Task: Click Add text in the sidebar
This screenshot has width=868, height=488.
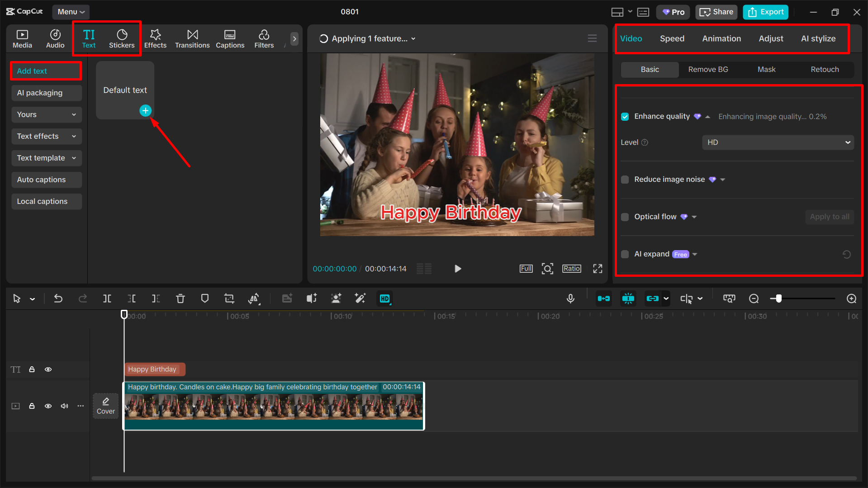Action: tap(46, 71)
